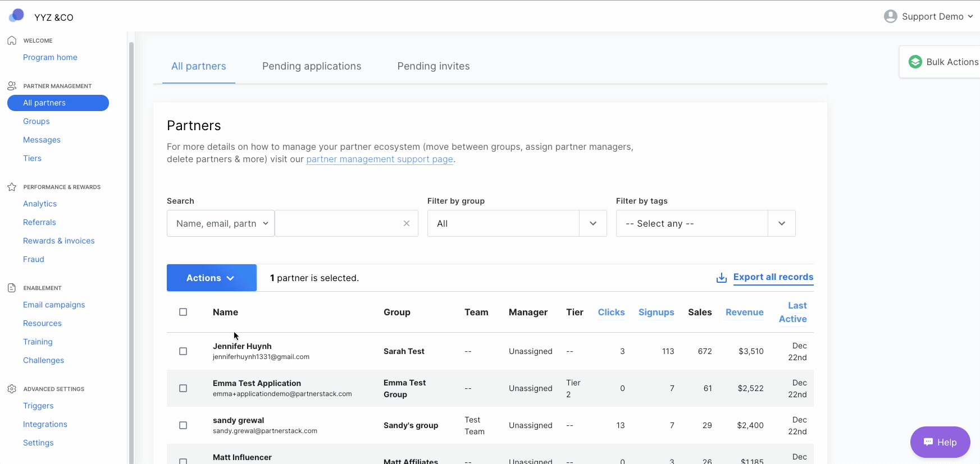Open the Name, email, partner search type dropdown

[x=221, y=223]
